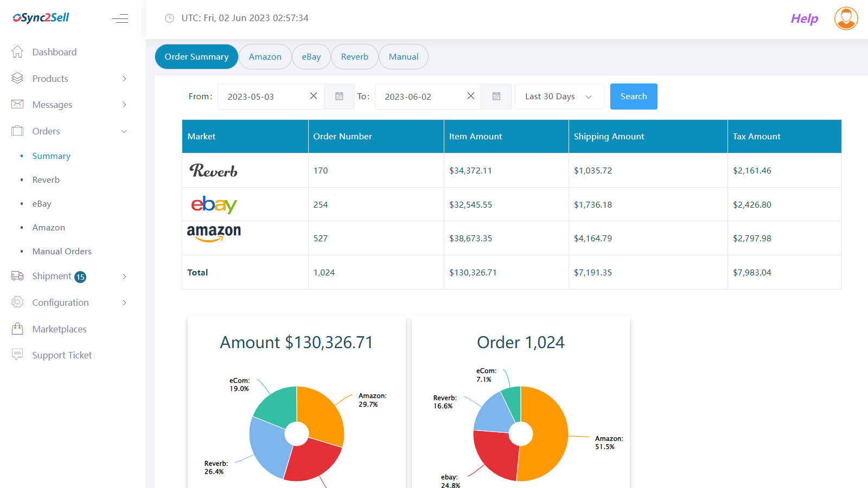Clear the To date field
Screen dimensions: 868x488
point(471,96)
